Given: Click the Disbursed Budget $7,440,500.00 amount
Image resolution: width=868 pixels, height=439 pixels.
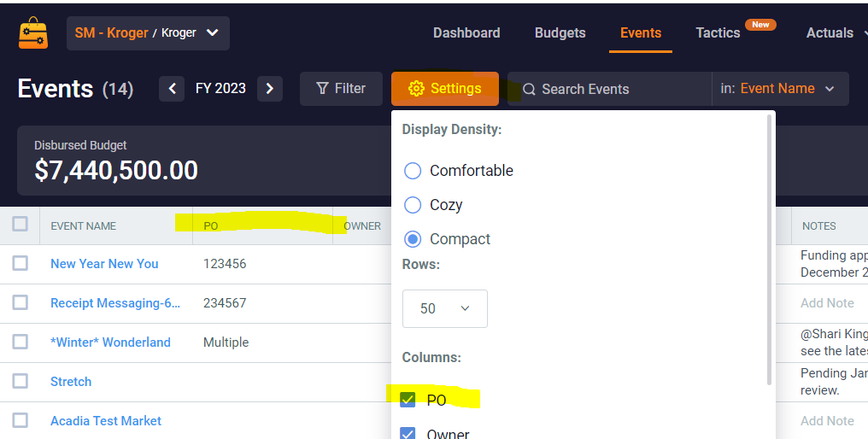Looking at the screenshot, I should (116, 171).
